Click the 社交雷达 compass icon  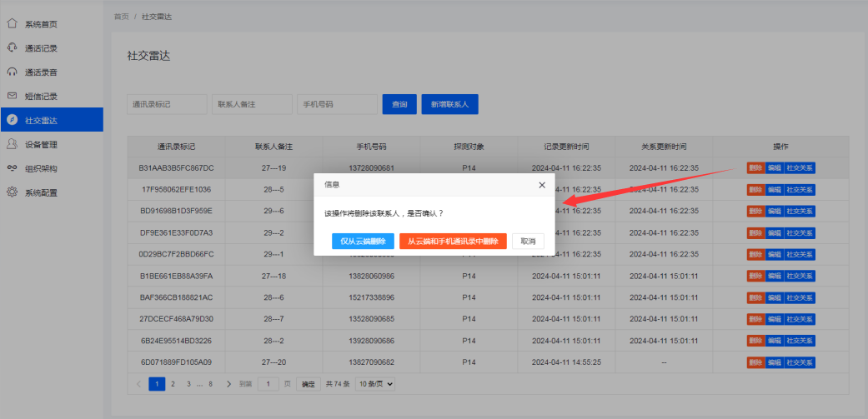12,120
